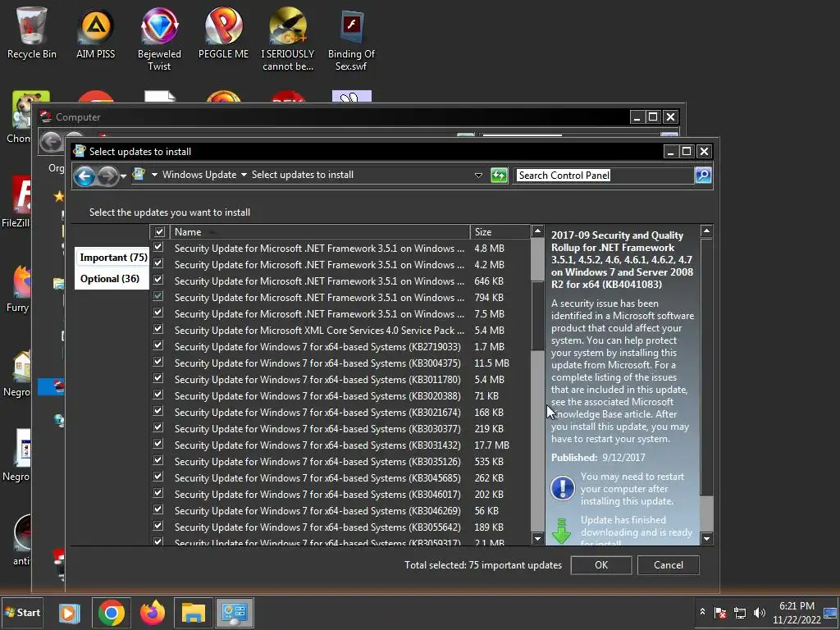Click the green refresh icon beside address bar

click(x=499, y=176)
